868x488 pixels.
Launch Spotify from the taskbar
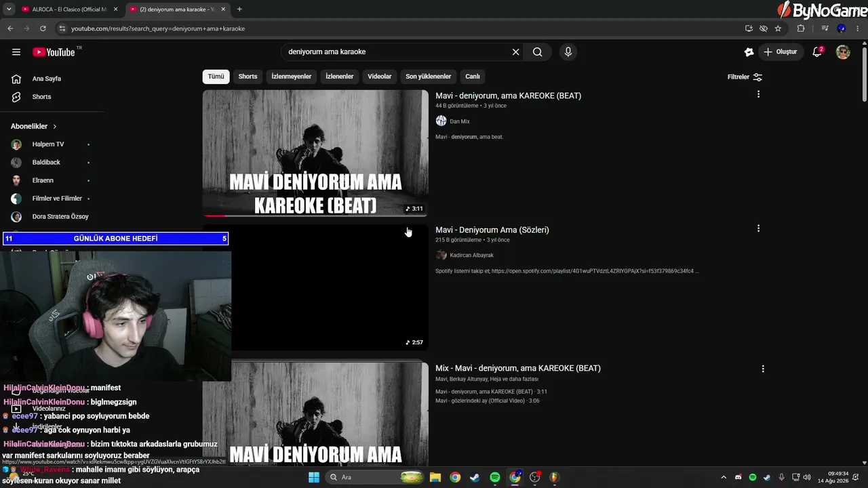pyautogui.click(x=495, y=477)
